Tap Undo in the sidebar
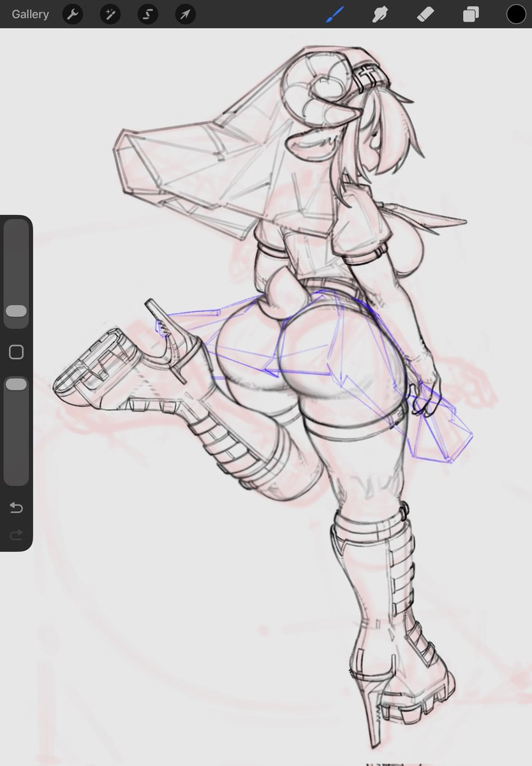The width and height of the screenshot is (532, 766). pos(16,507)
